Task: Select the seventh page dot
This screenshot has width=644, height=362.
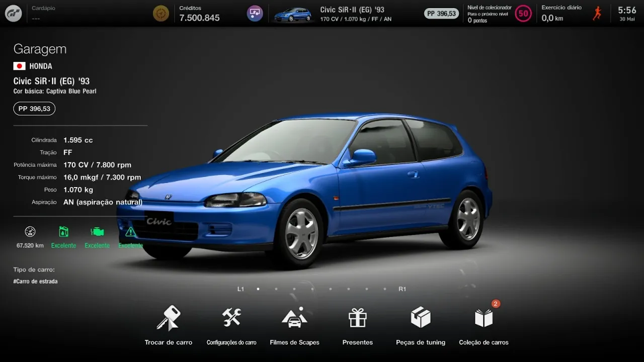Action: click(367, 289)
